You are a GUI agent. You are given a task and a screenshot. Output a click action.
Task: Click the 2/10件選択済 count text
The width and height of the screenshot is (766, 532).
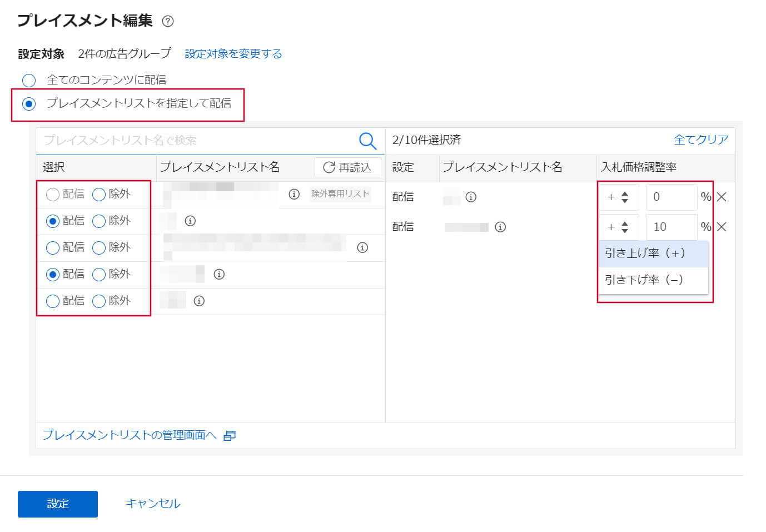(426, 140)
